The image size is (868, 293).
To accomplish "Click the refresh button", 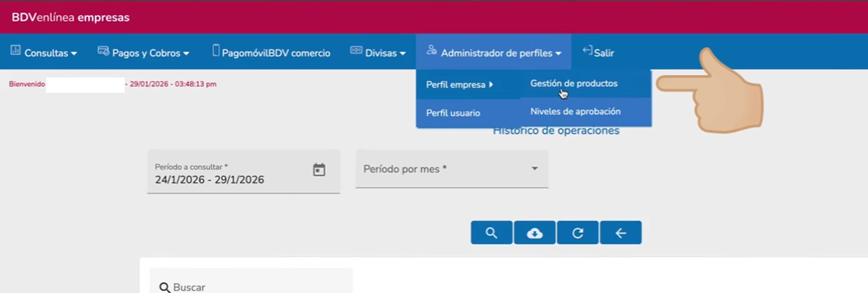I will [577, 232].
